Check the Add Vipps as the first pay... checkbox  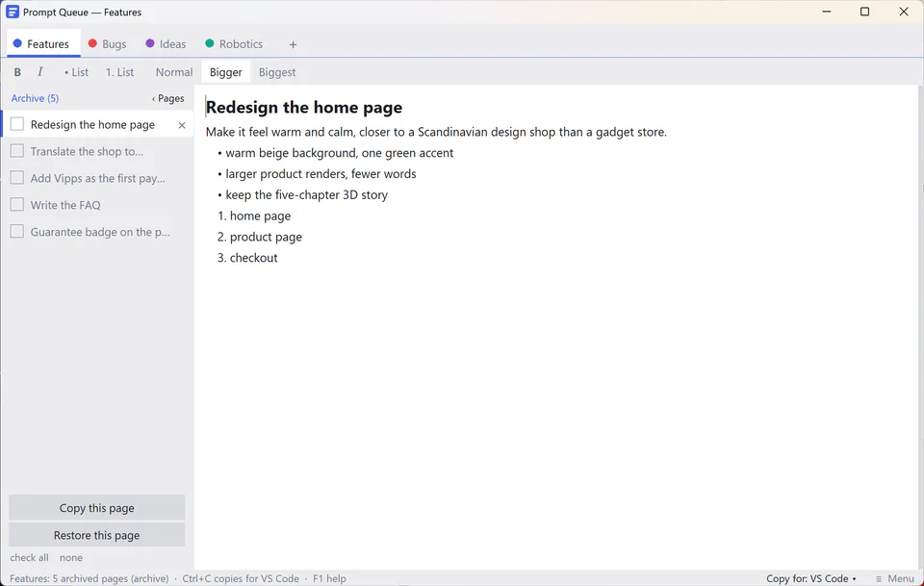point(17,178)
